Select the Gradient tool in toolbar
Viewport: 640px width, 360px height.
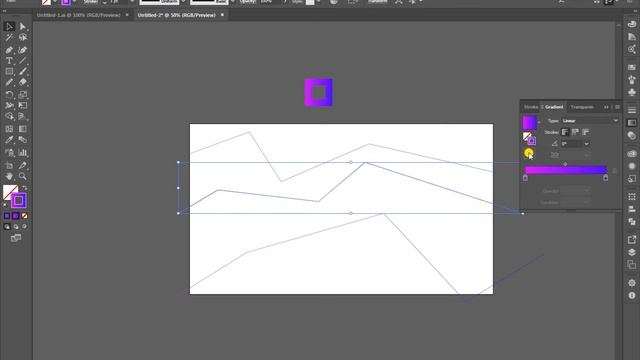point(23,129)
